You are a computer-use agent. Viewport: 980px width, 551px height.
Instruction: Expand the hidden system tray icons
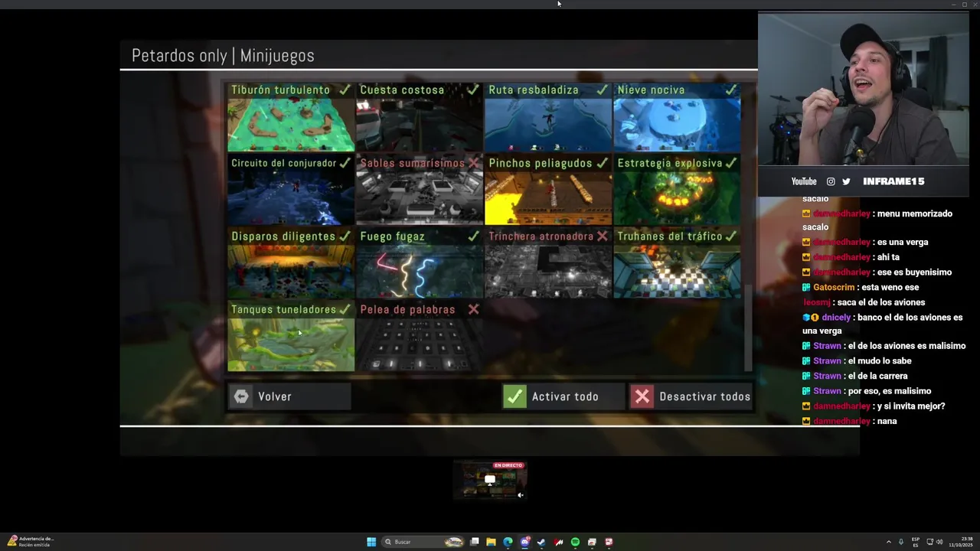pos(889,542)
